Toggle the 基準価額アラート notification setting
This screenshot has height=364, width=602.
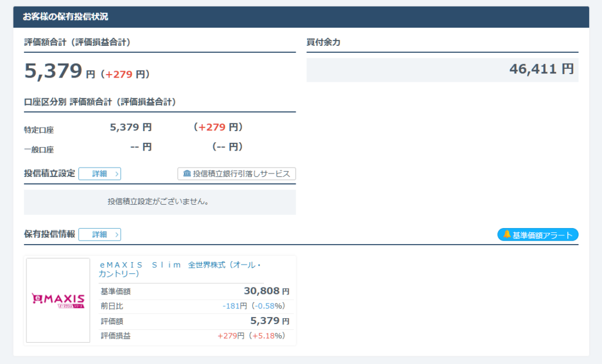[537, 234]
